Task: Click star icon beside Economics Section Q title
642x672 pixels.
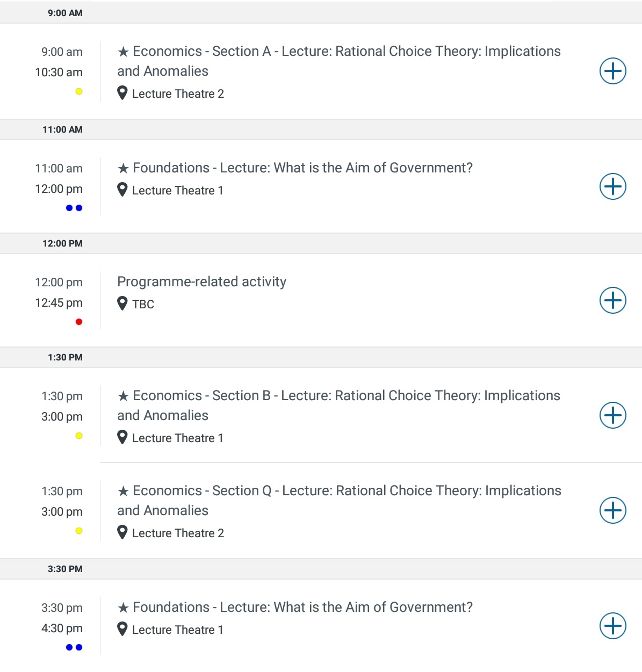Action: click(123, 491)
